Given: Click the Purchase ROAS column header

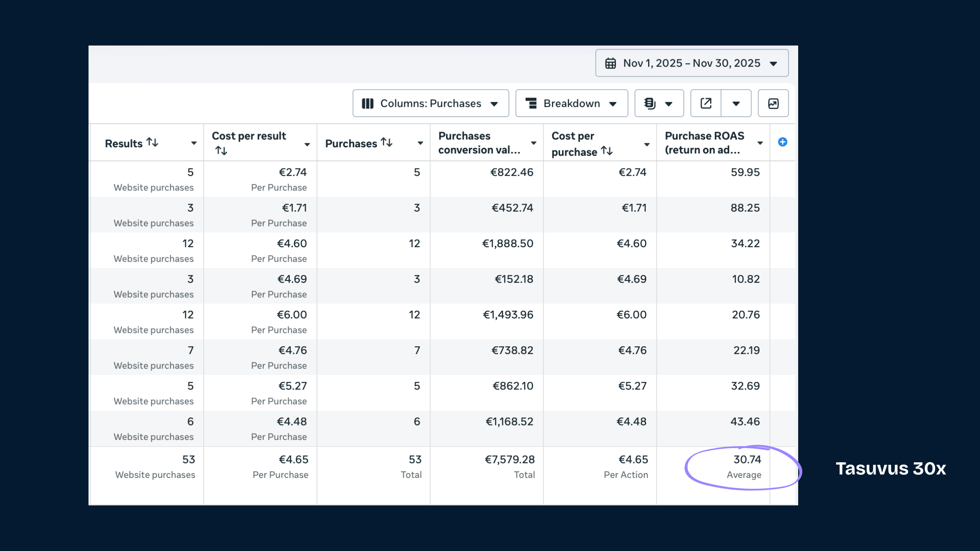Looking at the screenshot, I should [x=704, y=143].
